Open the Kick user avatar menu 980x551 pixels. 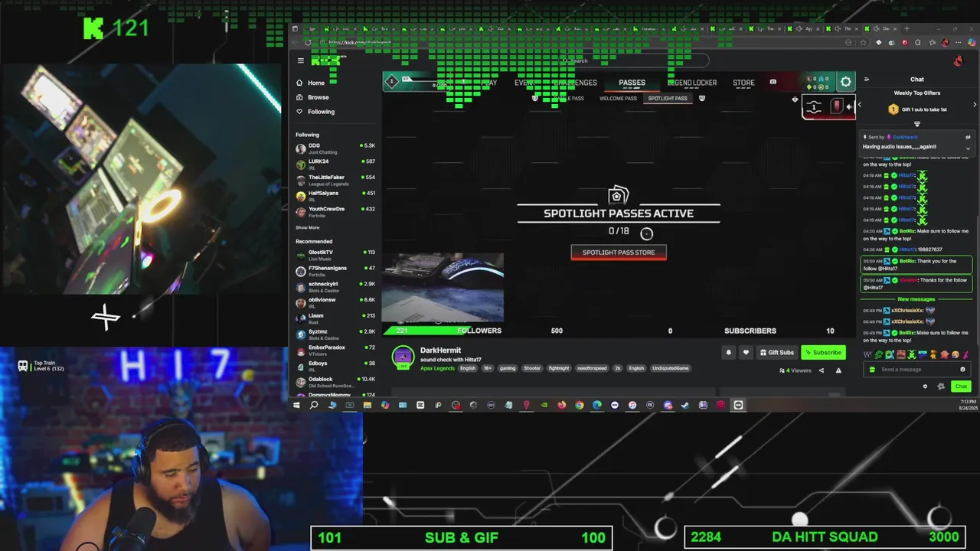[959, 60]
